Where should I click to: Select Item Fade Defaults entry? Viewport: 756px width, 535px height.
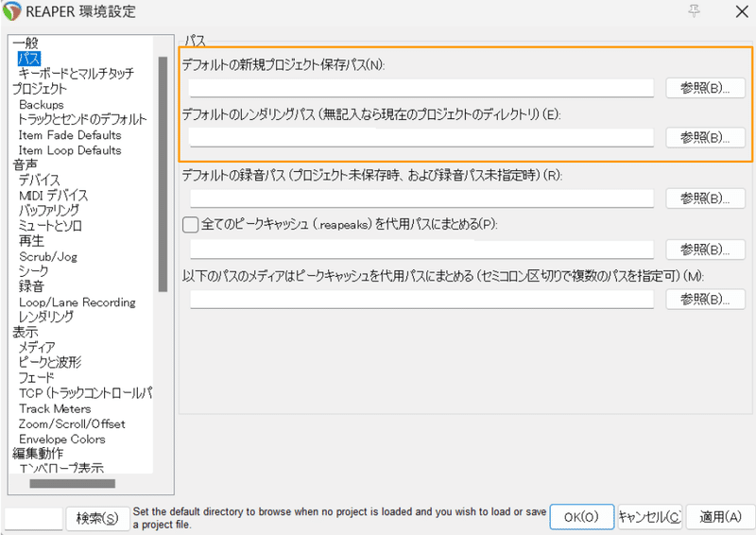click(70, 135)
